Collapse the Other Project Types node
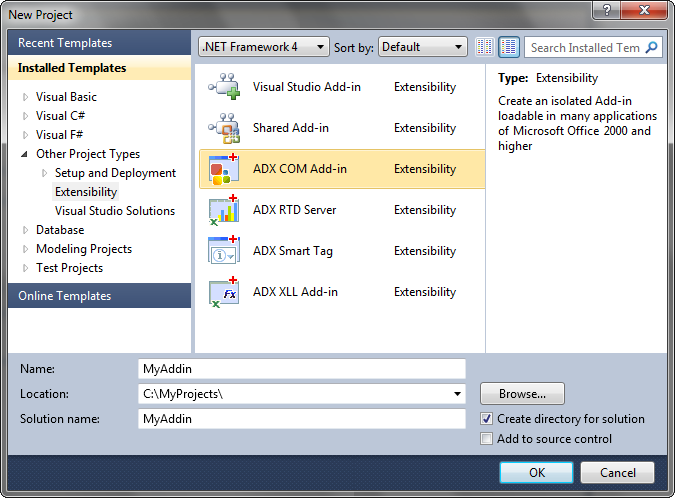This screenshot has width=675, height=498. (x=25, y=154)
